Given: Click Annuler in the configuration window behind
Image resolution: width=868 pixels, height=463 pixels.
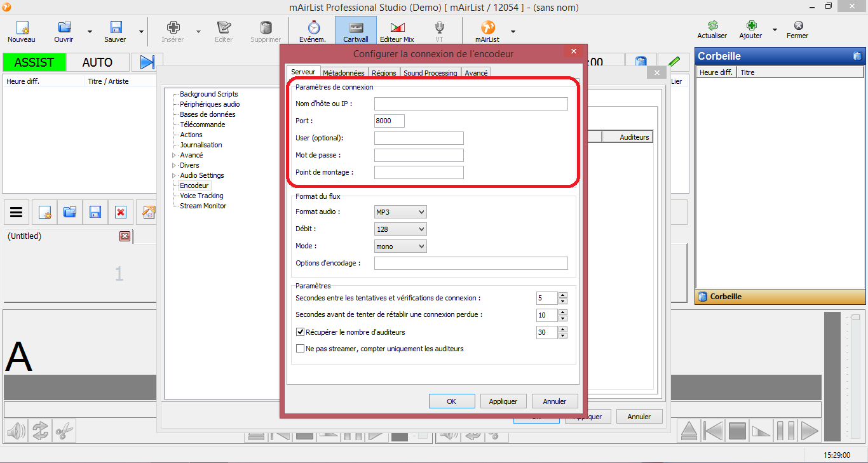Looking at the screenshot, I should (x=639, y=417).
